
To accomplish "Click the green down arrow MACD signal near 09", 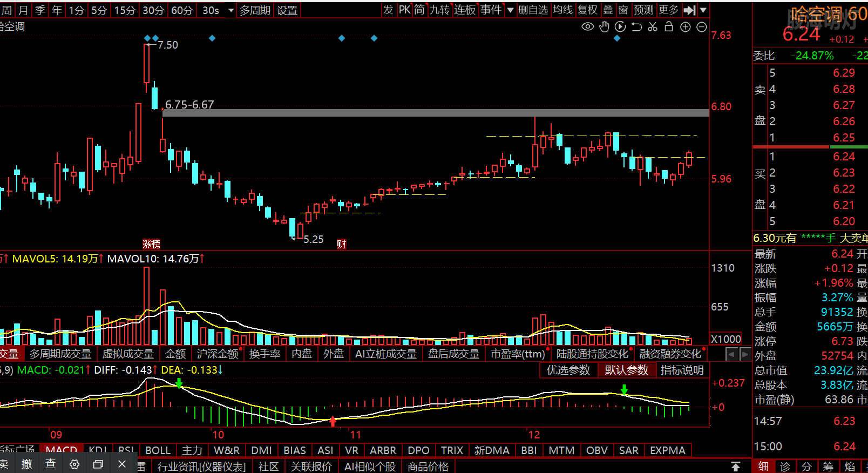I will click(x=179, y=383).
